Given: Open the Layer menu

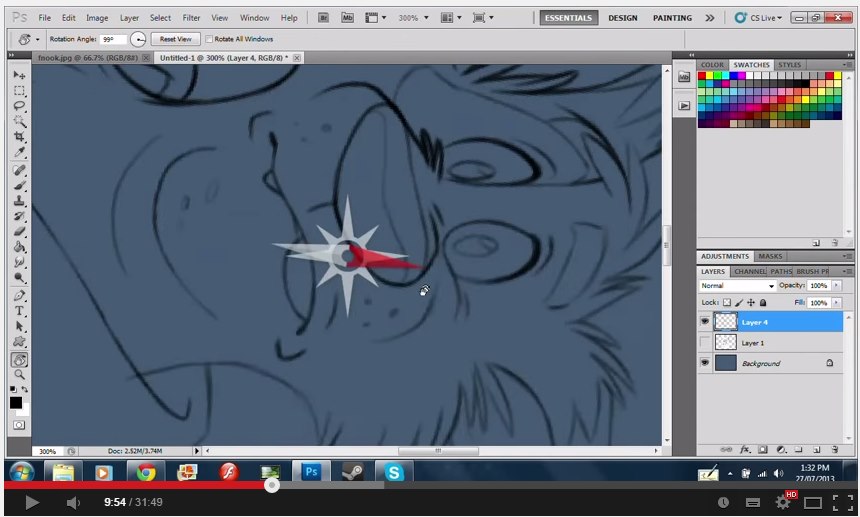Looking at the screenshot, I should [x=129, y=18].
